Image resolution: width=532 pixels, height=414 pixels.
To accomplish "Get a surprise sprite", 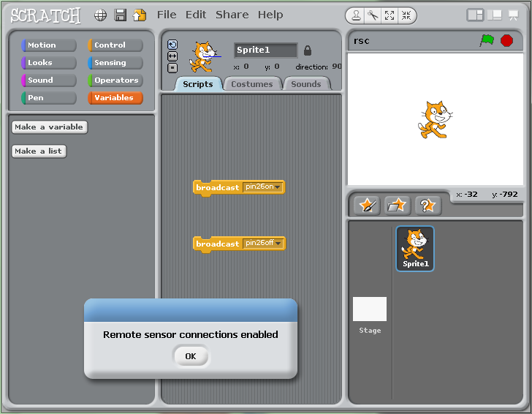I will point(428,206).
